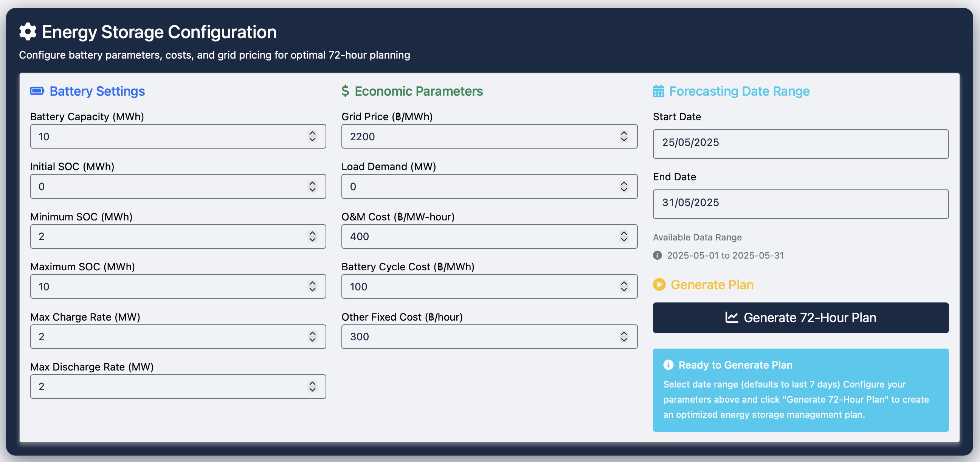This screenshot has height=462, width=980.
Task: Click into the Minimum SOC input field
Action: click(x=167, y=236)
